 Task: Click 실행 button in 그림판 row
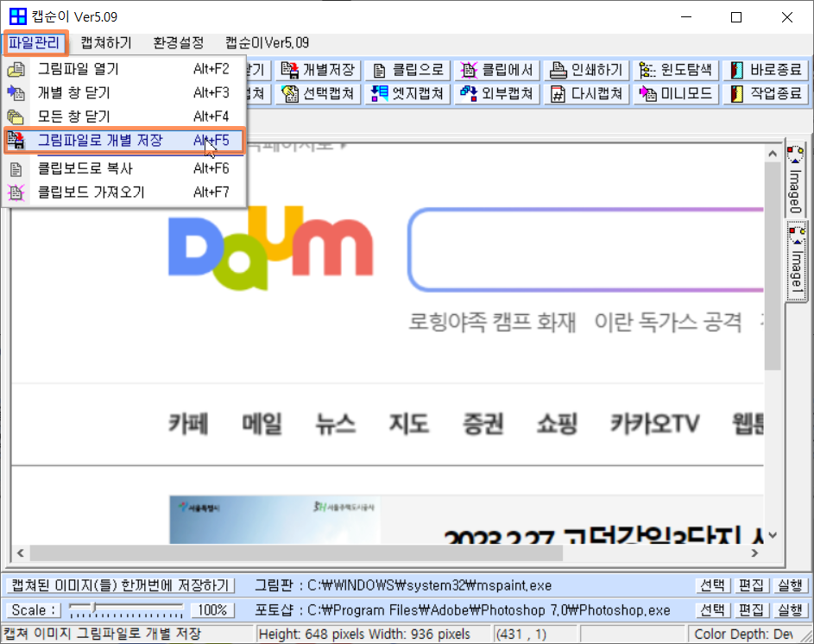click(x=790, y=585)
